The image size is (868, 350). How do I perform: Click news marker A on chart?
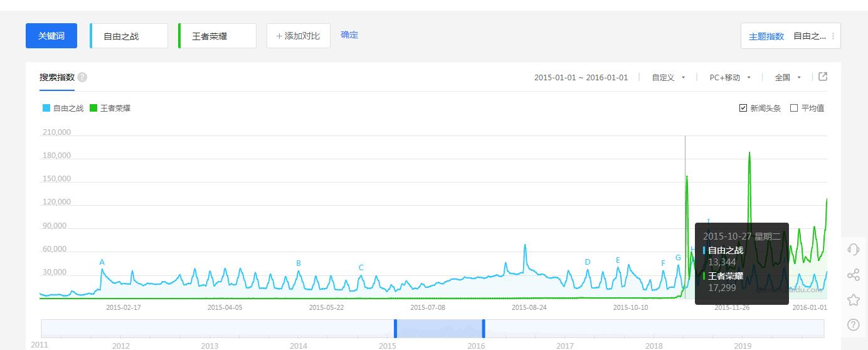tap(102, 262)
